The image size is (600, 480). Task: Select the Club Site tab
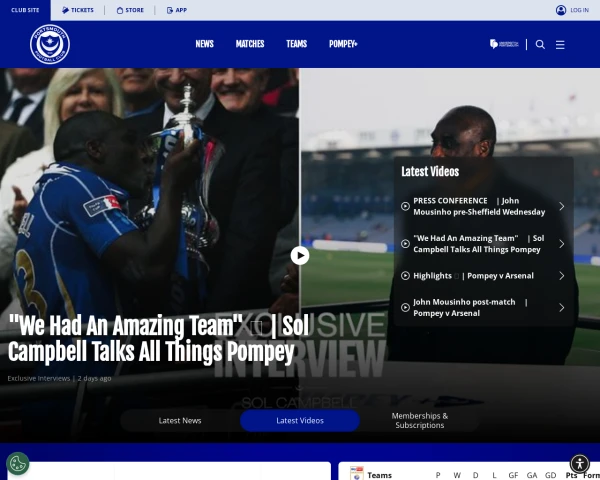tap(25, 10)
